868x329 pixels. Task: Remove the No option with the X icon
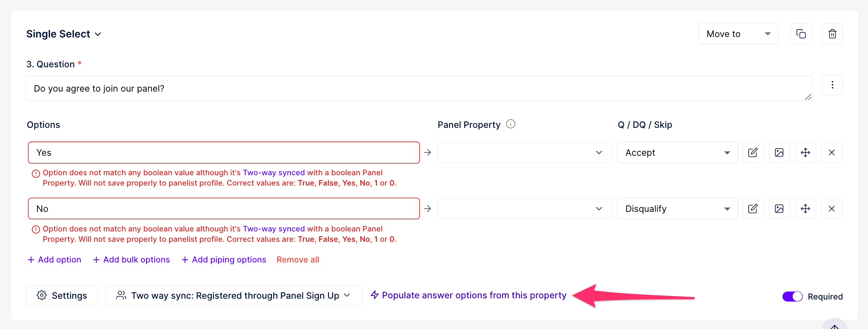click(x=832, y=209)
